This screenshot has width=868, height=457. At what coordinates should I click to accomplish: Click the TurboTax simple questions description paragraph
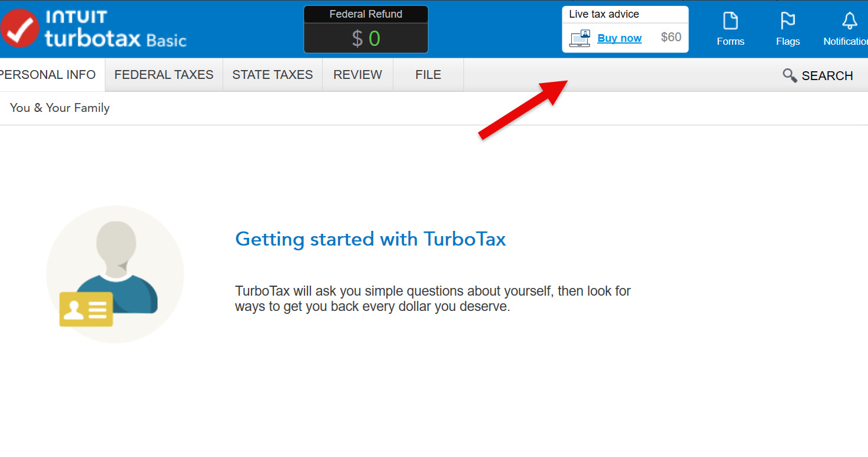coord(433,299)
